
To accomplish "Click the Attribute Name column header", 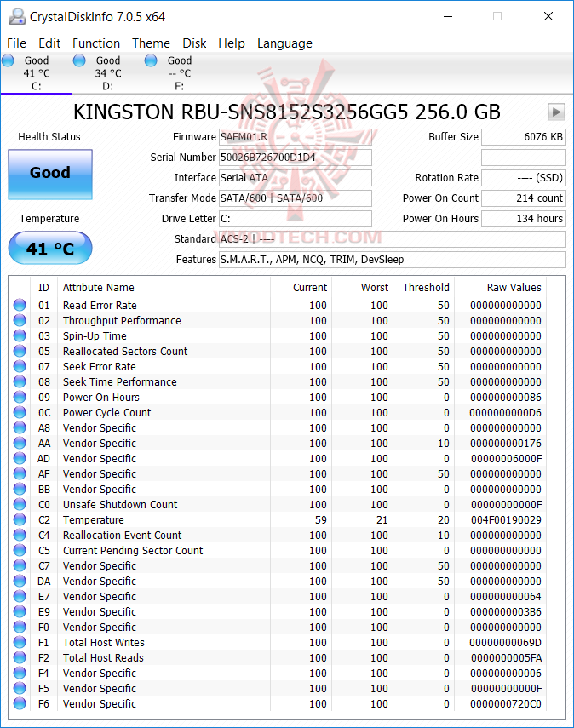I will pos(99,288).
